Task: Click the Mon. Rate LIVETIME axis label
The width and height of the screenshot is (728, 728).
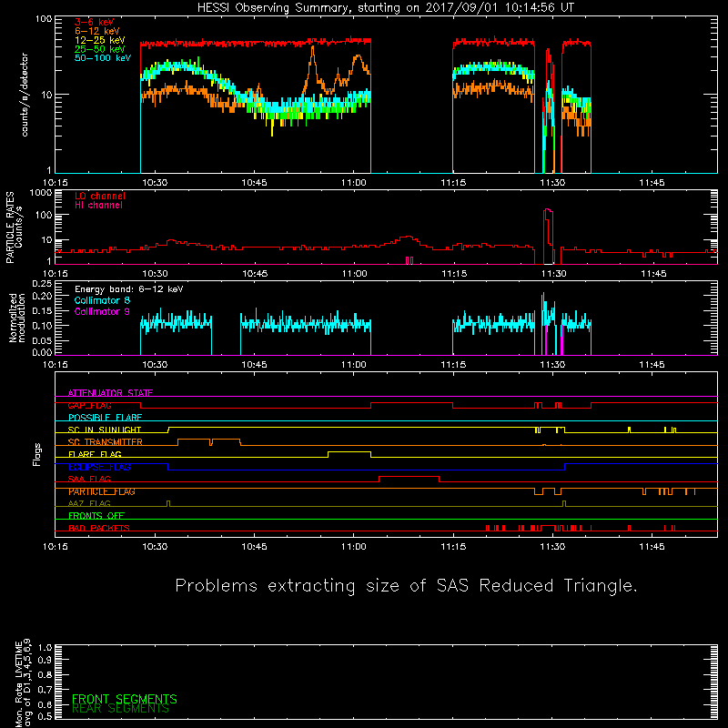Action: (x=24, y=683)
